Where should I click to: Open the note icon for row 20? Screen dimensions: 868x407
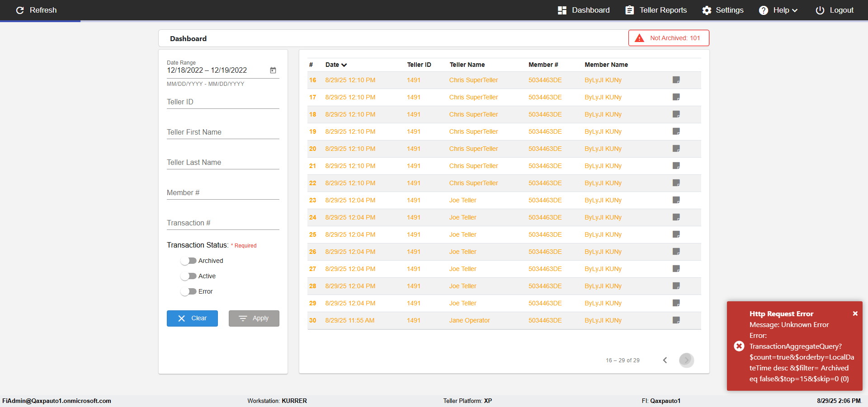[676, 149]
